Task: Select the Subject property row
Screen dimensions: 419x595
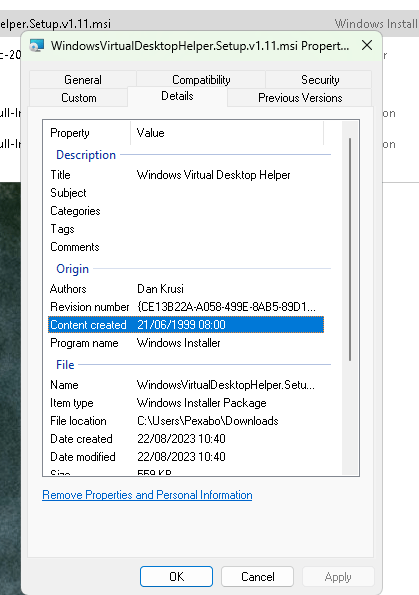Action: pos(186,193)
